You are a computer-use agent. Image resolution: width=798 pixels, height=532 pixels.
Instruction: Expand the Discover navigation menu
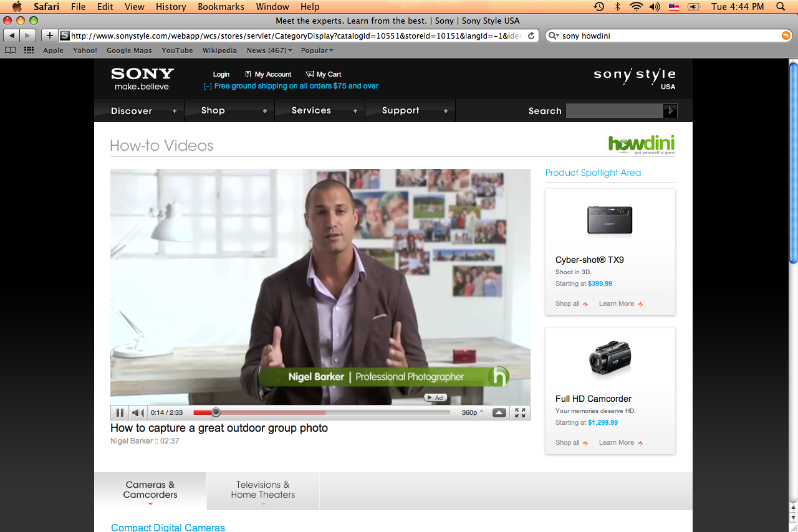pyautogui.click(x=139, y=111)
